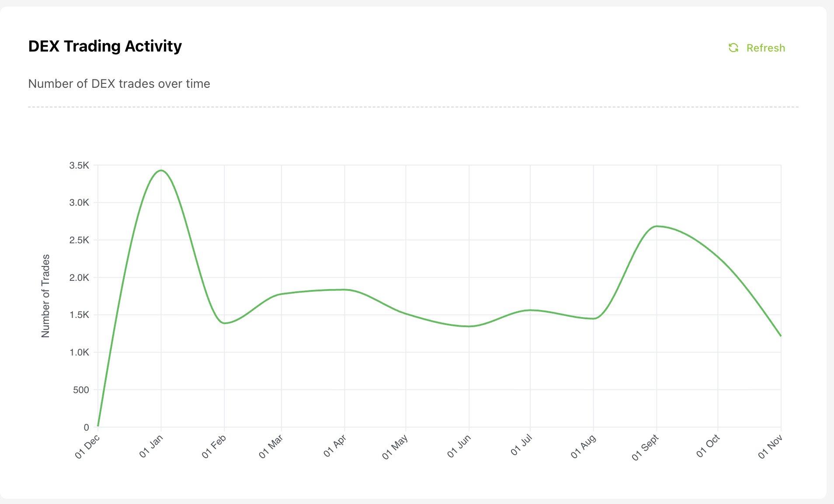Click the 500 y-axis label
The image size is (834, 504).
point(81,390)
